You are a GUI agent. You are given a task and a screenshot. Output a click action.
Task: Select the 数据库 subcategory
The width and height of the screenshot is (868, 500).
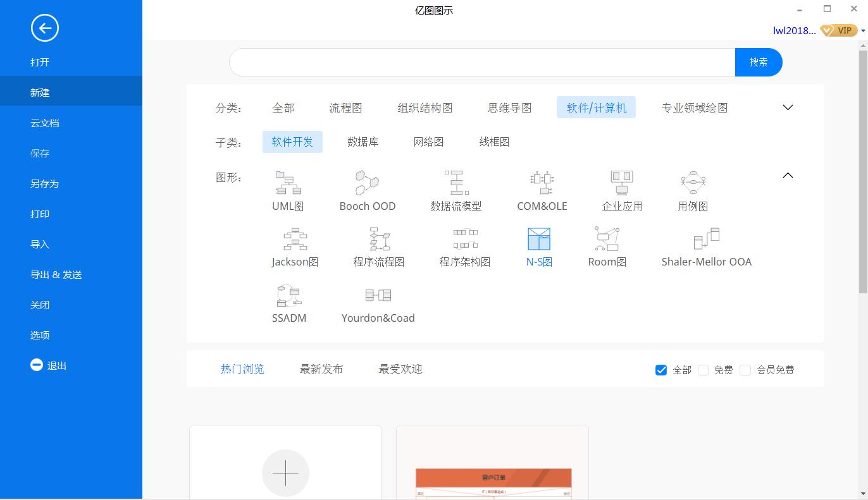click(364, 142)
